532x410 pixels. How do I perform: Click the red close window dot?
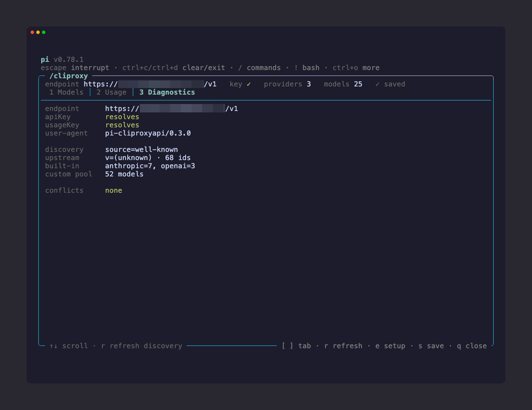32,32
